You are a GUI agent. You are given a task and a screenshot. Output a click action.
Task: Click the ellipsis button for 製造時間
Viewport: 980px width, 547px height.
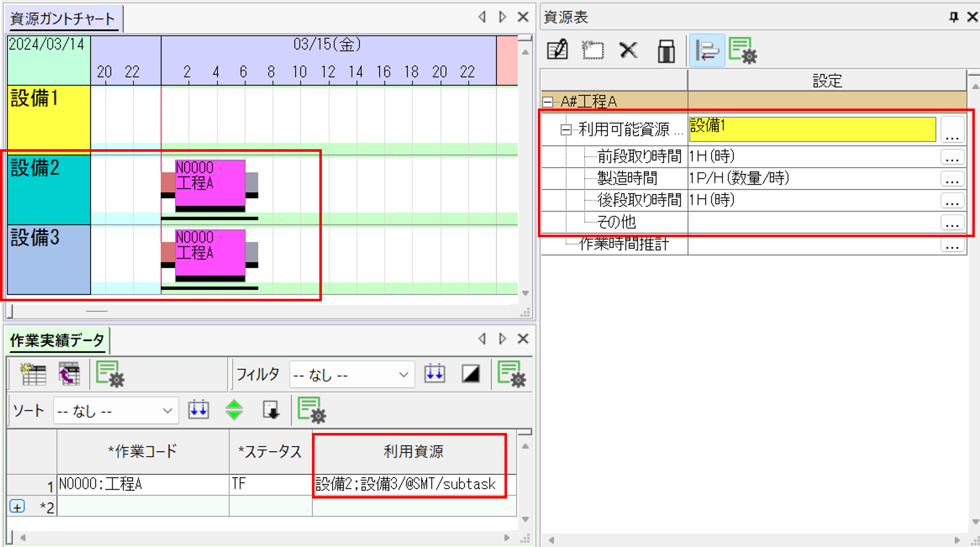pyautogui.click(x=952, y=179)
